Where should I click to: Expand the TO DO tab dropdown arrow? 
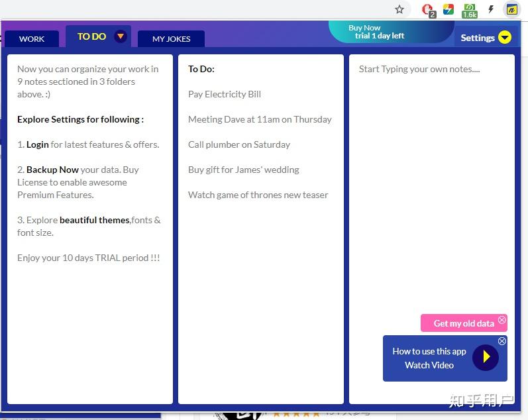[x=120, y=36]
